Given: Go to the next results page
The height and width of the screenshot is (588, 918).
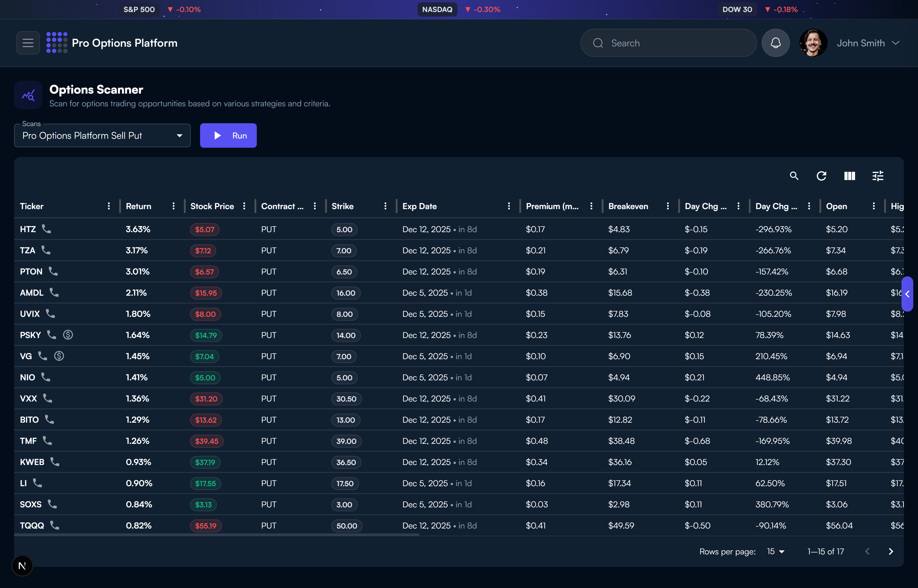Looking at the screenshot, I should tap(891, 551).
